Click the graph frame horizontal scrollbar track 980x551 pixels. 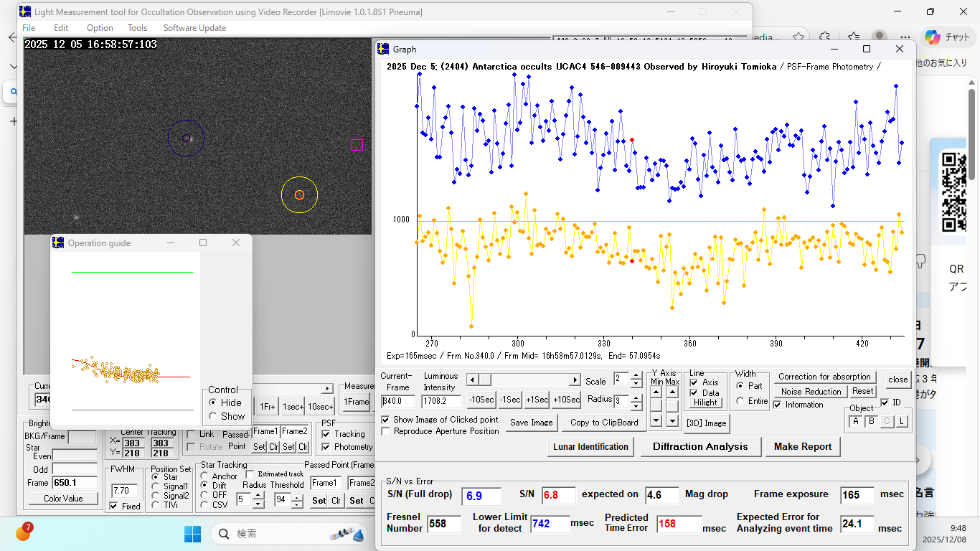click(531, 380)
